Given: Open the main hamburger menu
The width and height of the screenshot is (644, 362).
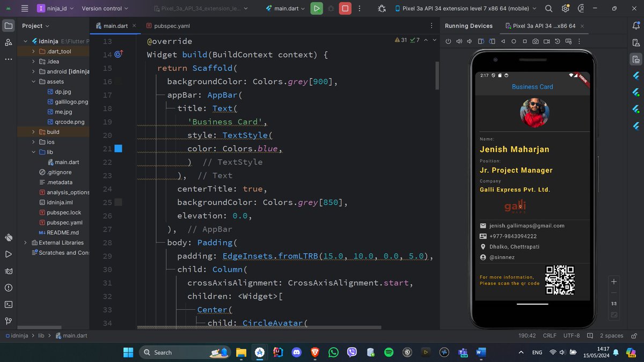Looking at the screenshot, I should [x=25, y=9].
